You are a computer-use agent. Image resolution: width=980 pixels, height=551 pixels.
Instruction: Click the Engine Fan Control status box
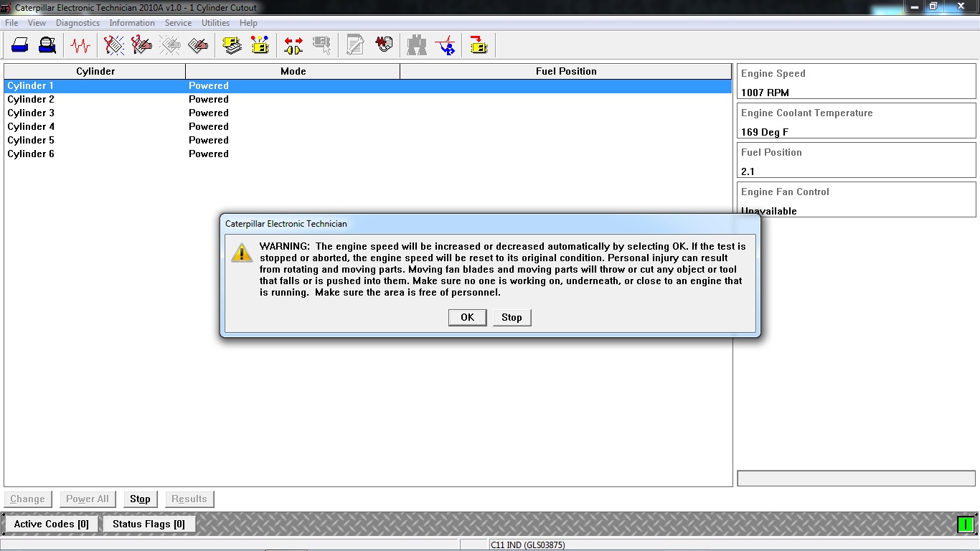pos(857,199)
